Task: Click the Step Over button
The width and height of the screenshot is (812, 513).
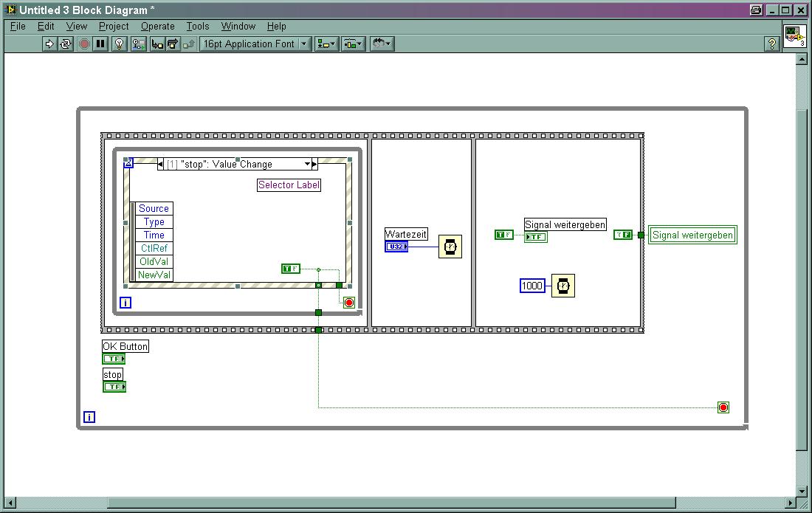Action: [173, 44]
